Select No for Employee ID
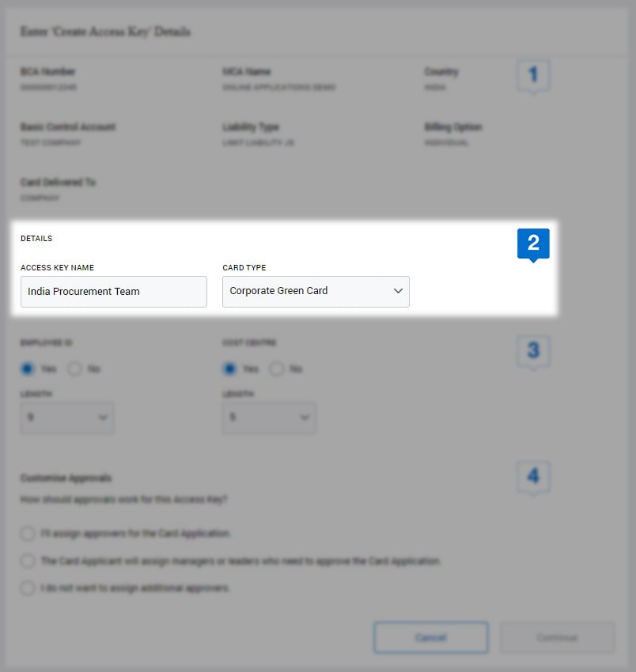 [x=75, y=368]
